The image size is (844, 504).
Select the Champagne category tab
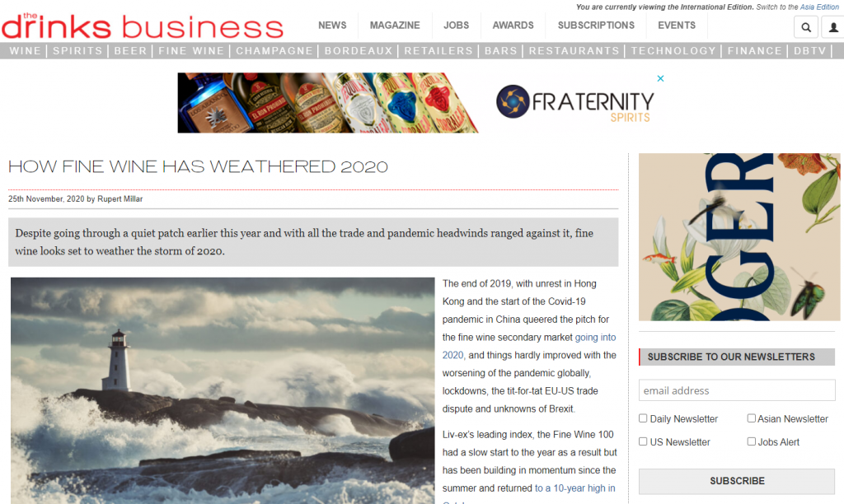[x=274, y=50]
